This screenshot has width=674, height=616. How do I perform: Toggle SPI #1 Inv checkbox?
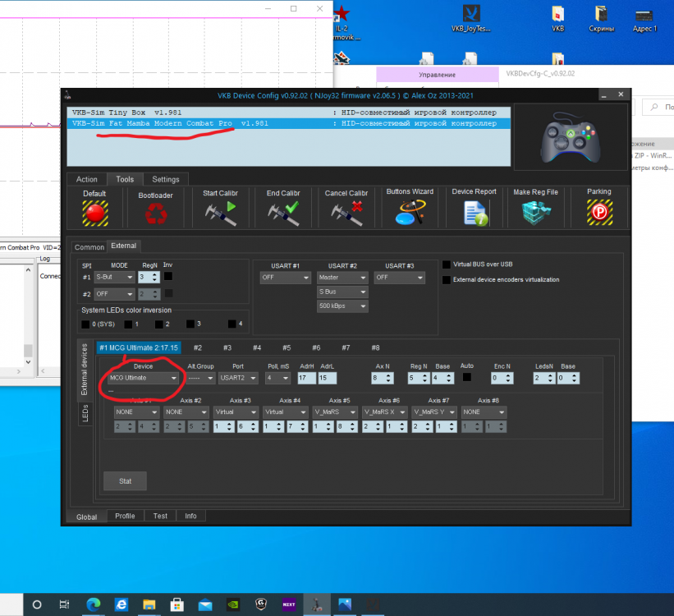168,276
